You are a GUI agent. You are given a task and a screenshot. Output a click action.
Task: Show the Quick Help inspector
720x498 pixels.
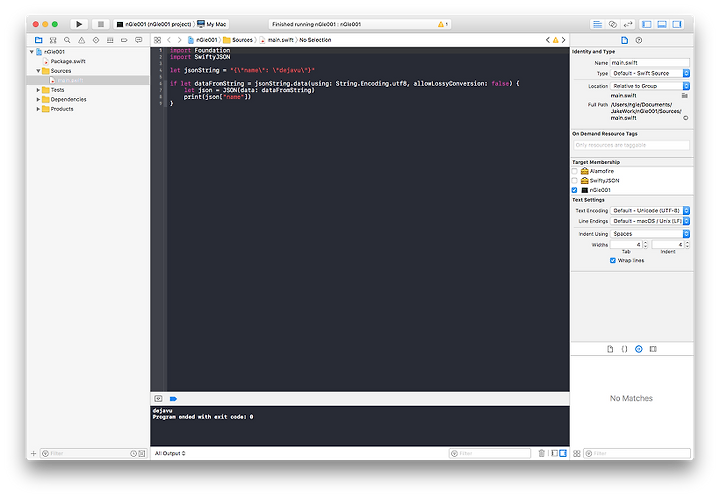pyautogui.click(x=639, y=40)
